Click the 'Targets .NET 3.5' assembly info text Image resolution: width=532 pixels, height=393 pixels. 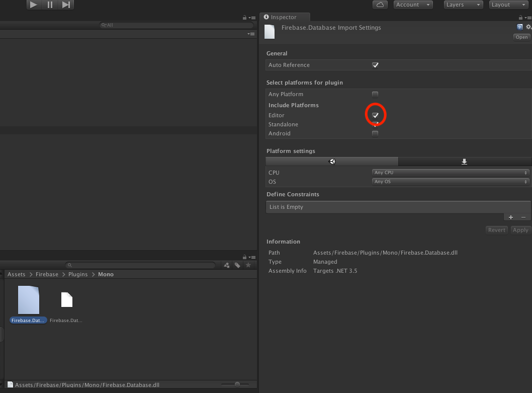[335, 271]
